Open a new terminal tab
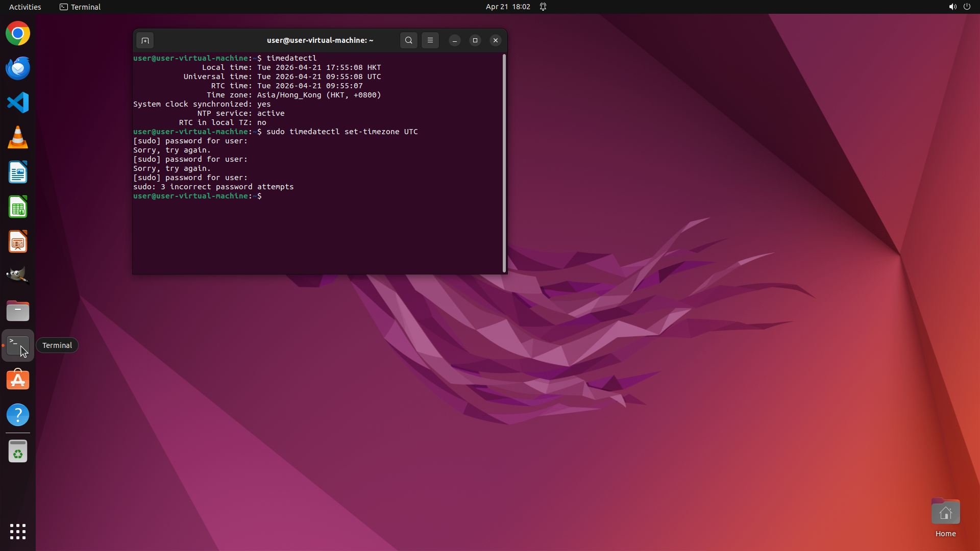The width and height of the screenshot is (980, 551). click(x=145, y=40)
